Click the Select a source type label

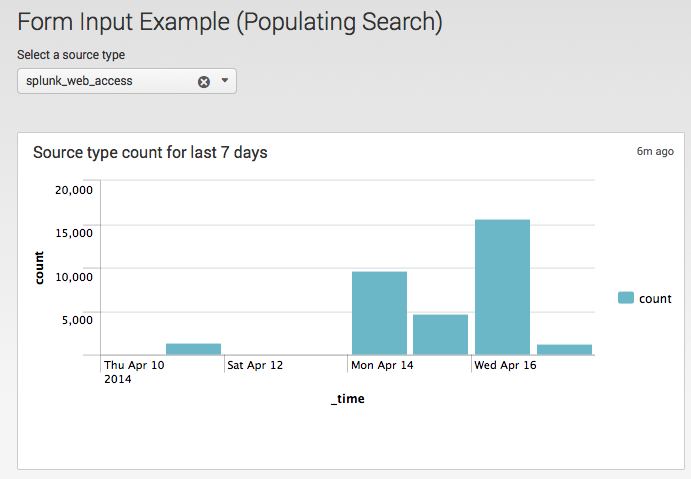(x=71, y=55)
